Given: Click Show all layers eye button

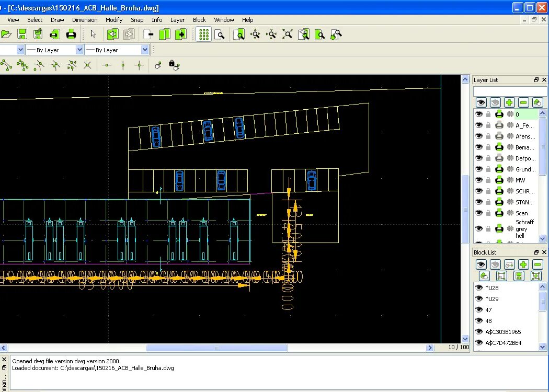Looking at the screenshot, I should 481,102.
